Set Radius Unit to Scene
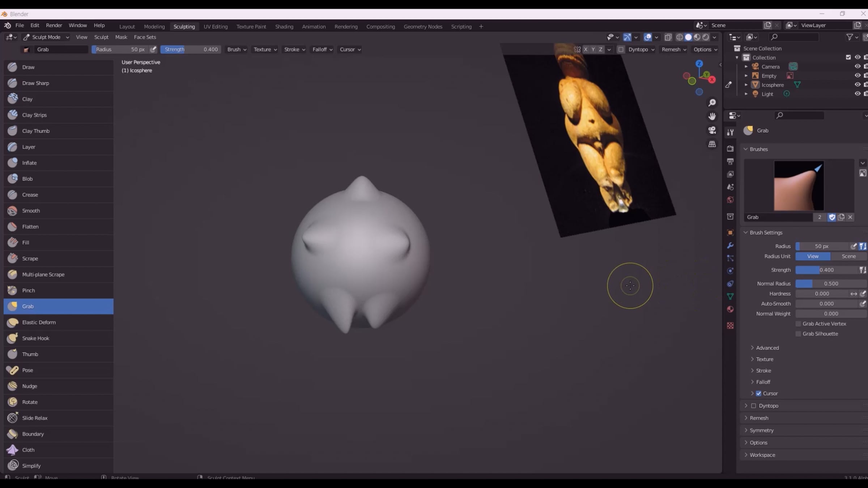This screenshot has height=488, width=868. (x=848, y=256)
